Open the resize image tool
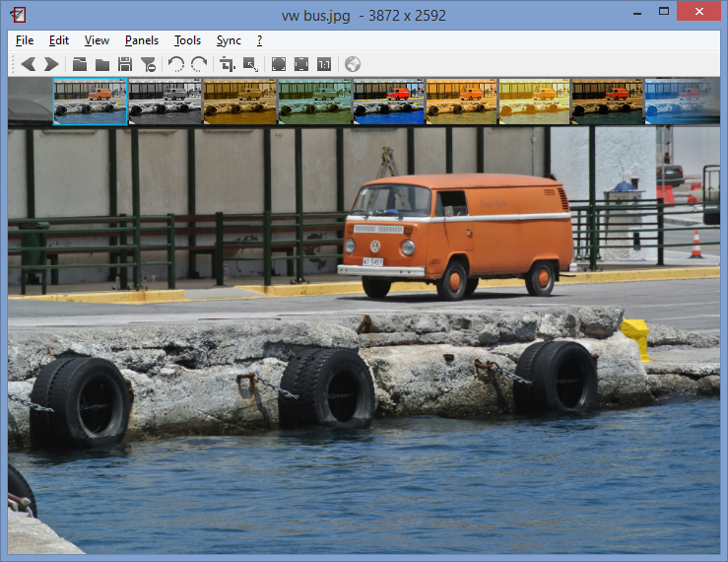 coord(250,64)
